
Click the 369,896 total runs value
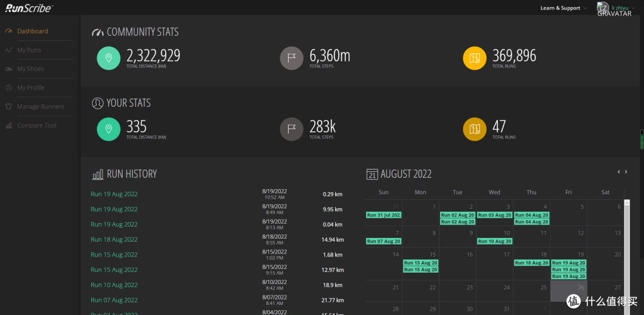click(x=514, y=56)
